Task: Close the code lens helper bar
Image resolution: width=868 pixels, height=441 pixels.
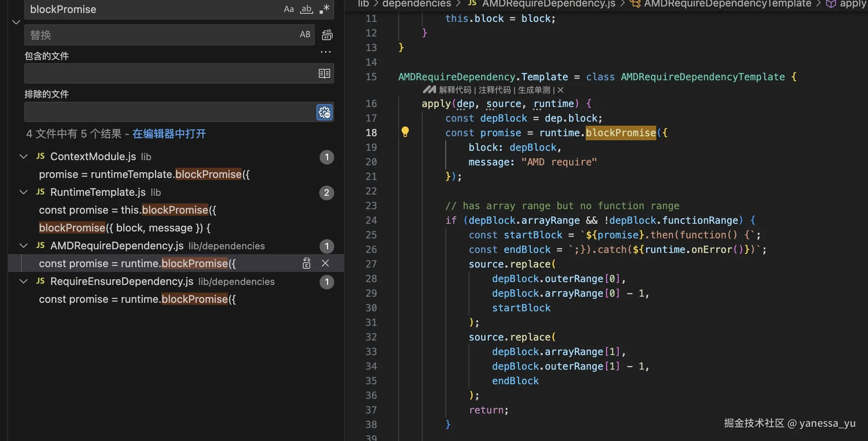Action: coord(561,90)
